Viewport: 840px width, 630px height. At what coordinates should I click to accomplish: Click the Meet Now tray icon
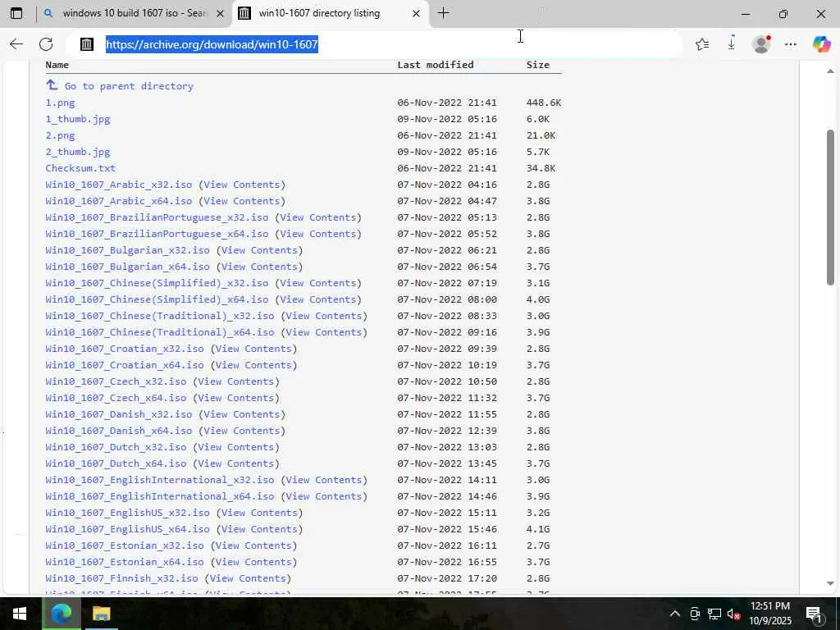coord(695,614)
